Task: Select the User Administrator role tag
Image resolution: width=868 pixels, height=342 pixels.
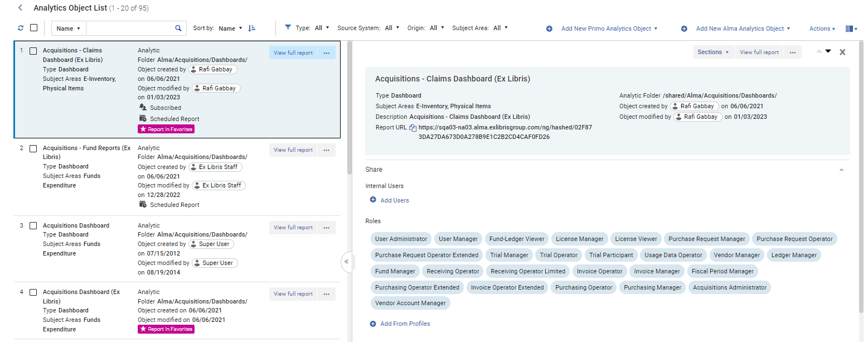Action: point(401,239)
